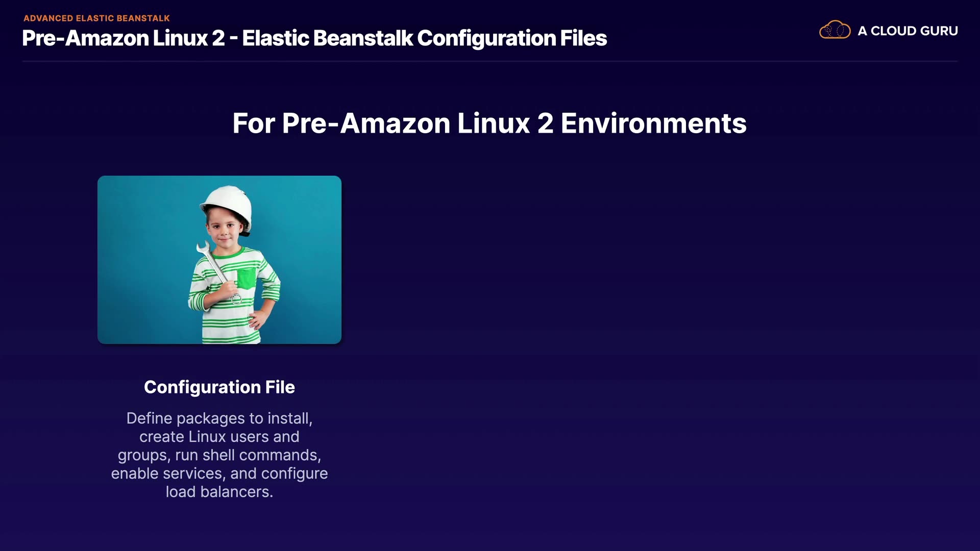The height and width of the screenshot is (551, 980).
Task: Click the "load balancers." text line
Action: 219,492
